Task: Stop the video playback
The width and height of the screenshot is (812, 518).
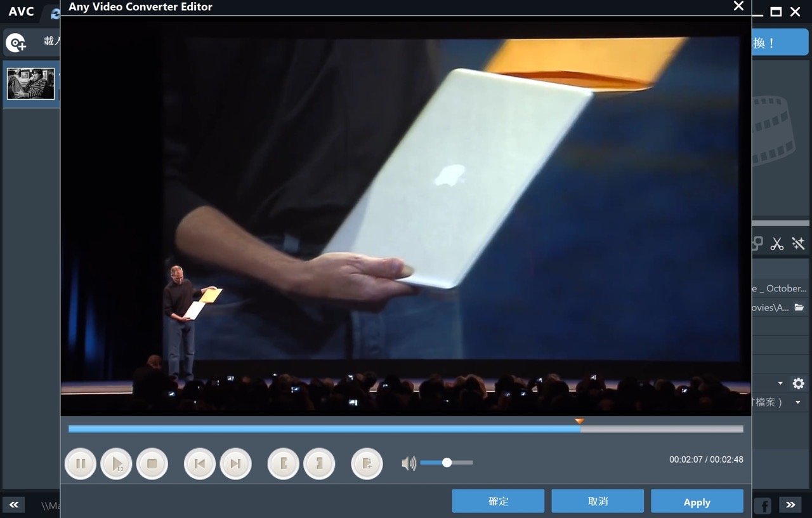Action: [x=152, y=464]
